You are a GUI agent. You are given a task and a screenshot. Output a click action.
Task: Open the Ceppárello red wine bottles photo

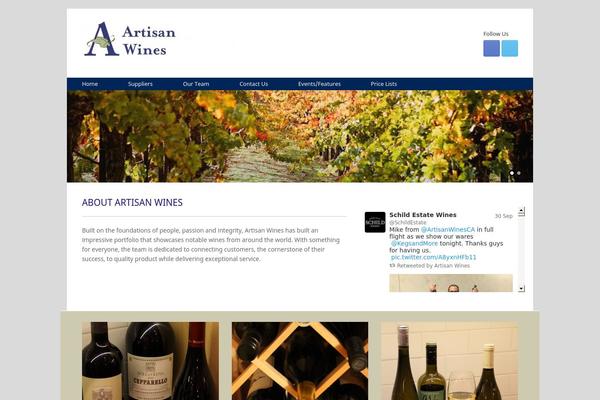coord(150,361)
